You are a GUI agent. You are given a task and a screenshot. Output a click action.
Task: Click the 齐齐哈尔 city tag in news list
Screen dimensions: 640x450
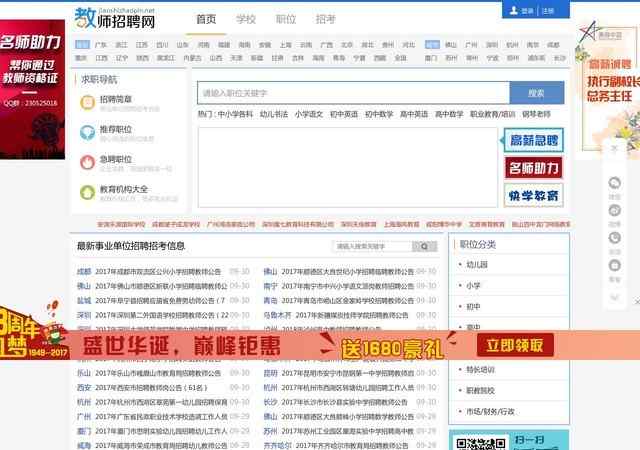[x=278, y=446]
